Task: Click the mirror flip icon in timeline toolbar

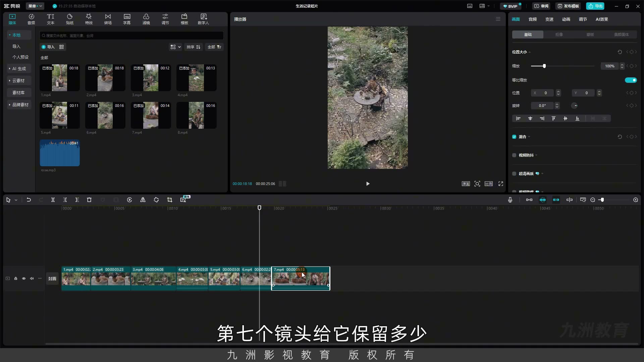Action: click(143, 200)
